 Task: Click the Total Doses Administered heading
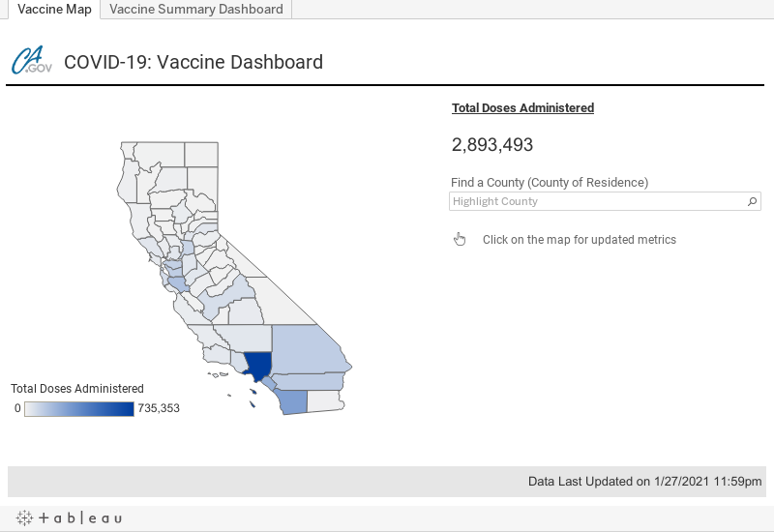click(x=522, y=108)
